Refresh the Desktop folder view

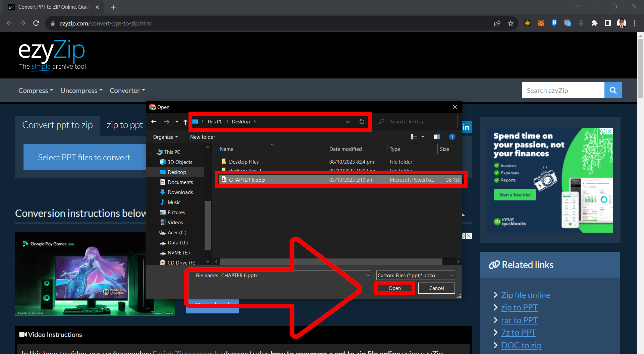(x=362, y=121)
